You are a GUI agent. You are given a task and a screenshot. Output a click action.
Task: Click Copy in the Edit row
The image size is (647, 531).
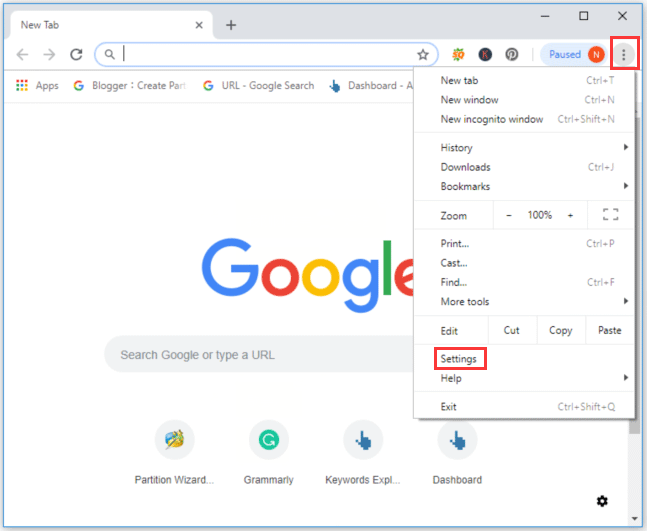coord(561,330)
